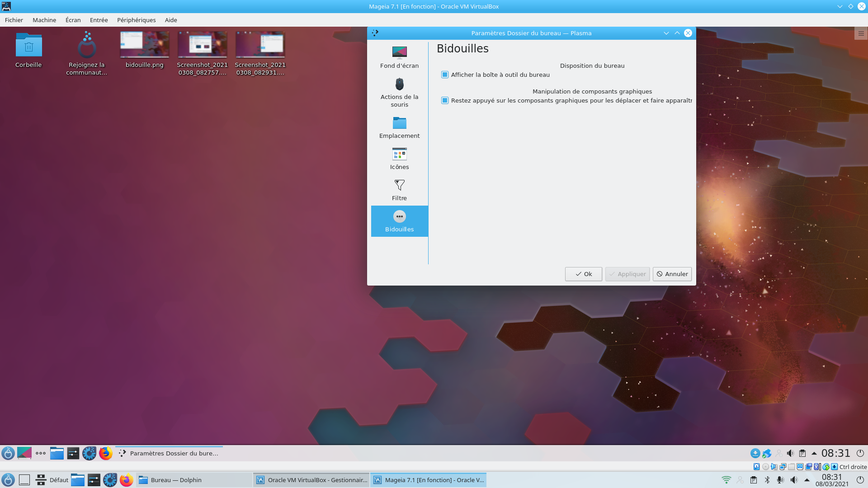Click the host clock showing 08/03/2021
Image resolution: width=868 pixels, height=488 pixels.
[832, 480]
